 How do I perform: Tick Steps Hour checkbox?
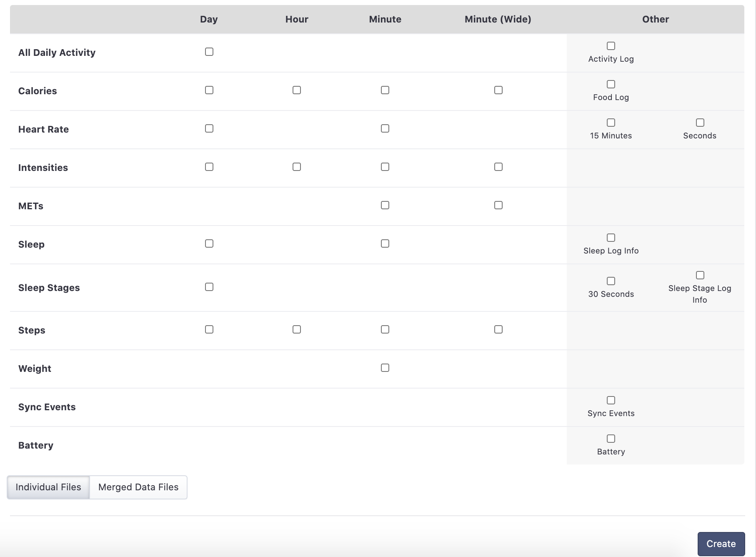tap(297, 329)
